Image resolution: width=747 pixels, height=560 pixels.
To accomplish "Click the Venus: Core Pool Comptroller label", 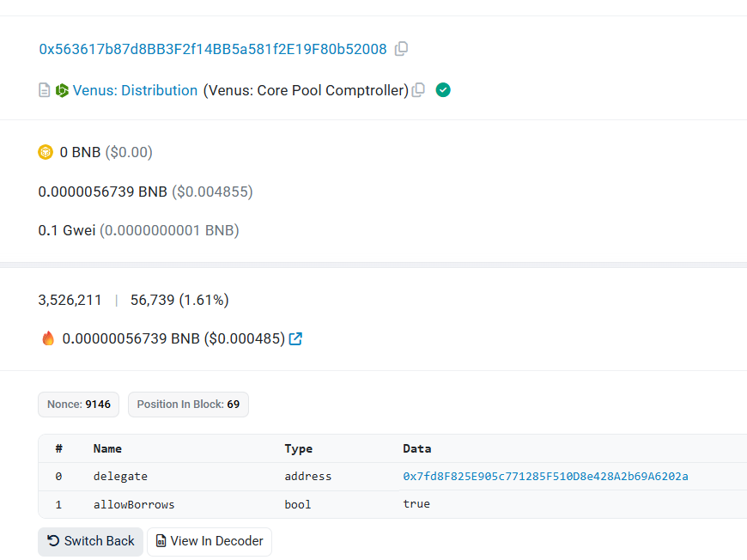I will pyautogui.click(x=306, y=90).
